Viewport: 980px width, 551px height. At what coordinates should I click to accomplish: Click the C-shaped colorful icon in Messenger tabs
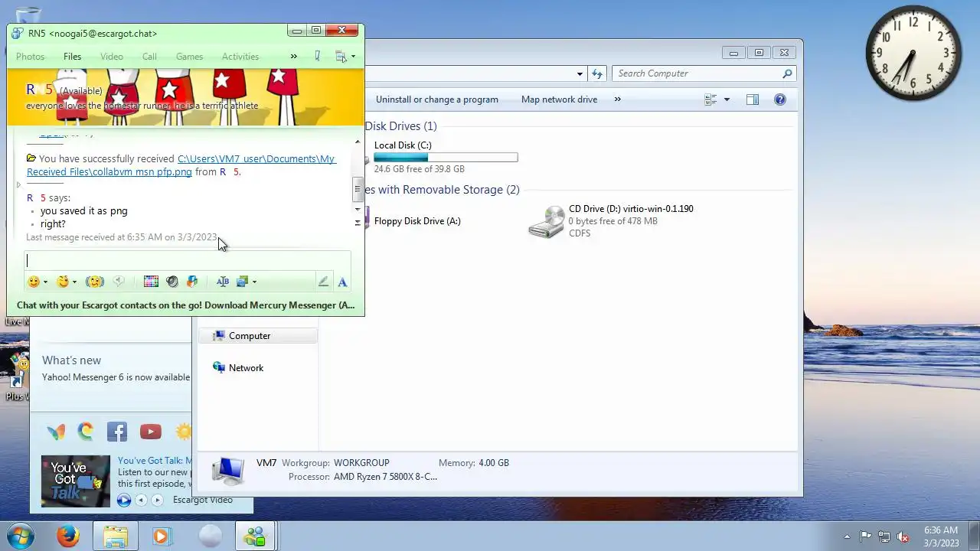(85, 432)
